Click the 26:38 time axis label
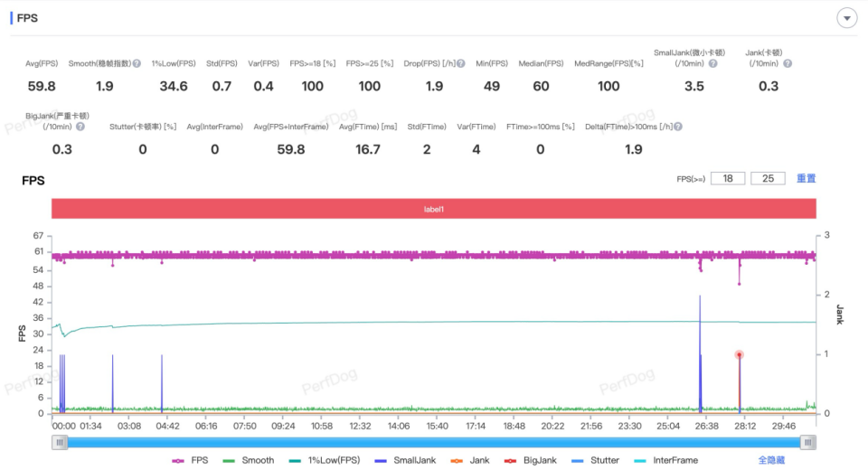 (707, 427)
